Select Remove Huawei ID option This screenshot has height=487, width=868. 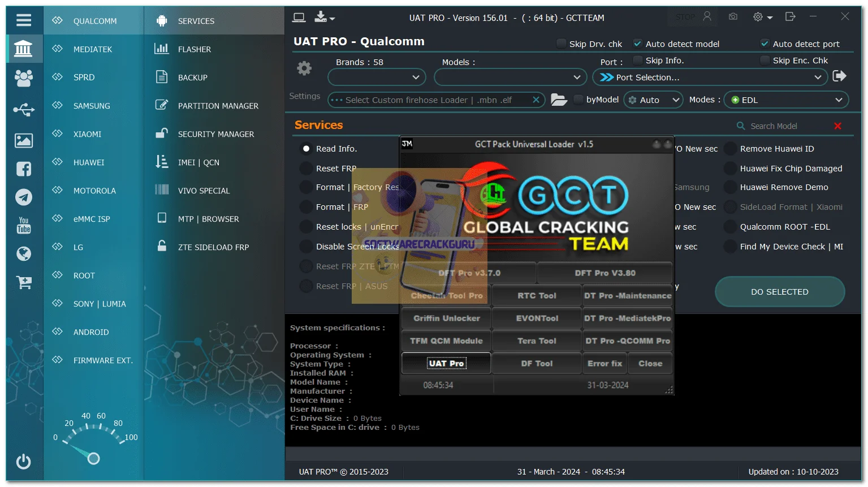(x=770, y=149)
